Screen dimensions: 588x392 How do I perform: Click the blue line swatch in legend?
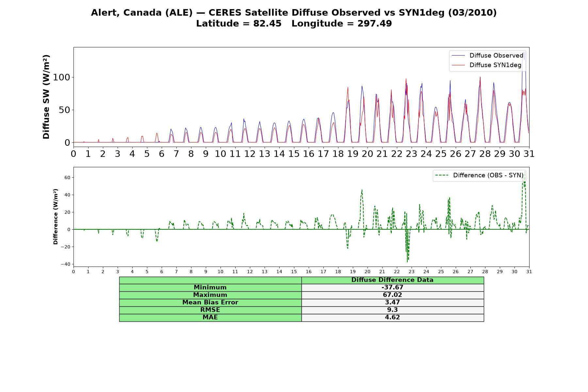(x=458, y=56)
